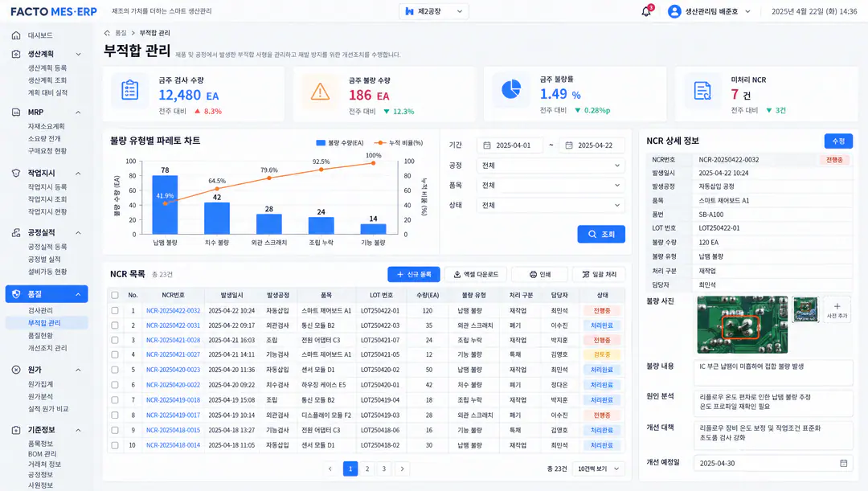Click the 품질 shield icon
The width and height of the screenshot is (868, 491).
16,294
